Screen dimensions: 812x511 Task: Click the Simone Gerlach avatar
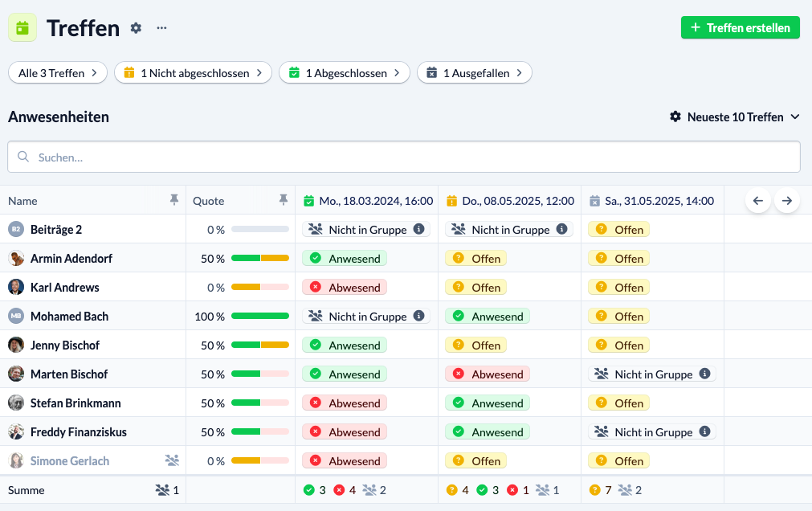16,460
